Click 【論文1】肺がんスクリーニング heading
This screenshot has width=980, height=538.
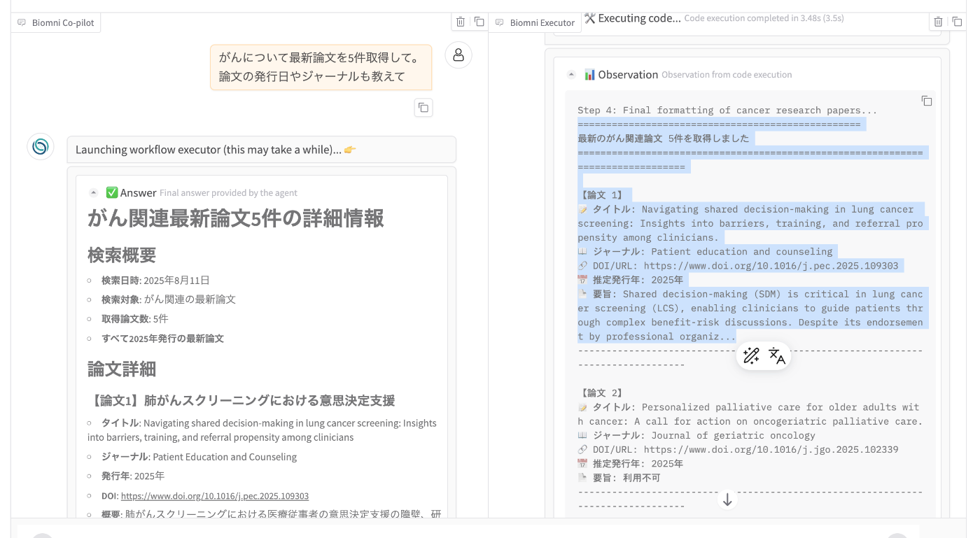(x=241, y=401)
